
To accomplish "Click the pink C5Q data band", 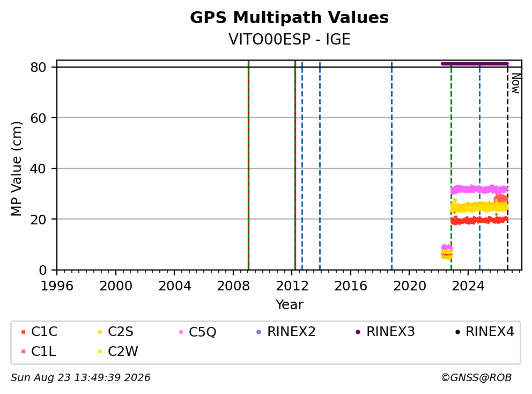I will point(479,189).
